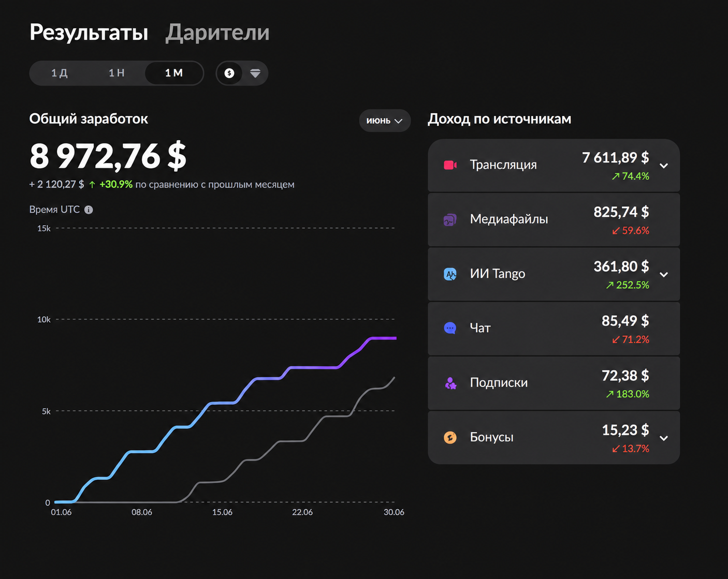The width and height of the screenshot is (728, 579).
Task: Click the red broadcast camera icon
Action: [450, 165]
